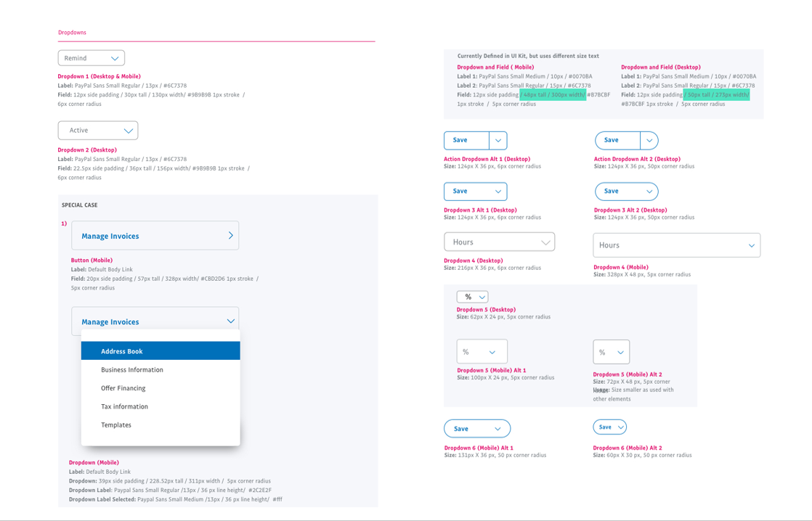Open the small desktop percent dropdown
Screen dimensions: 812x521
click(473, 297)
